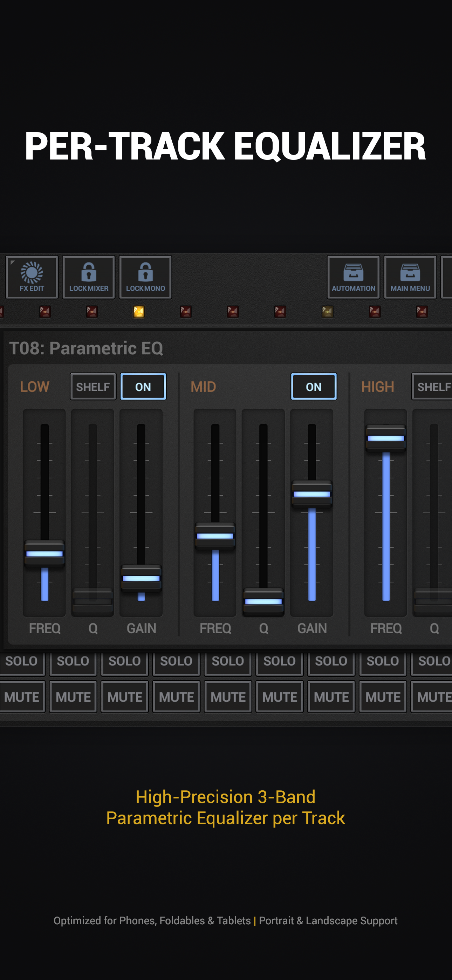Click the red indicator below LOCK MIXER
Viewport: 452px width, 980px height.
92,312
